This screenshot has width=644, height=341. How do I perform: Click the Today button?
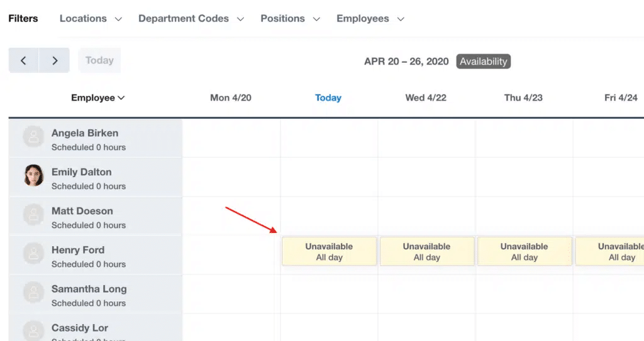click(99, 60)
